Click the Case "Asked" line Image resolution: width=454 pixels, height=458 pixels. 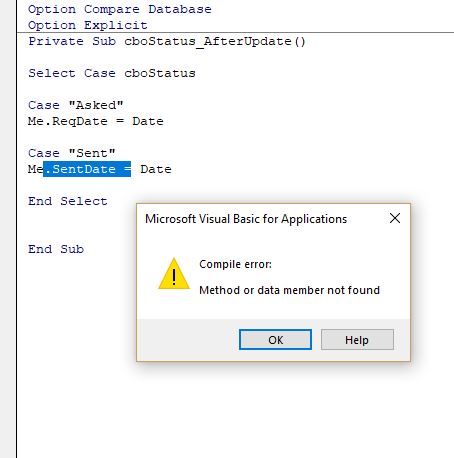click(x=76, y=105)
